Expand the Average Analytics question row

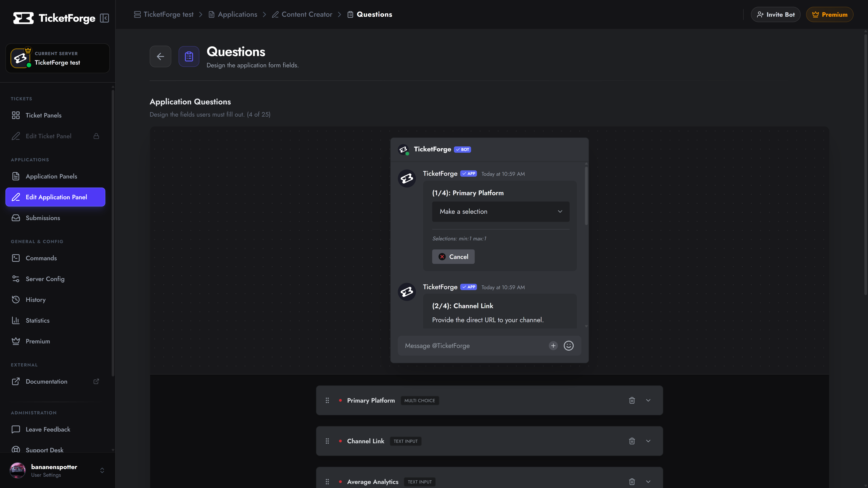click(x=648, y=482)
